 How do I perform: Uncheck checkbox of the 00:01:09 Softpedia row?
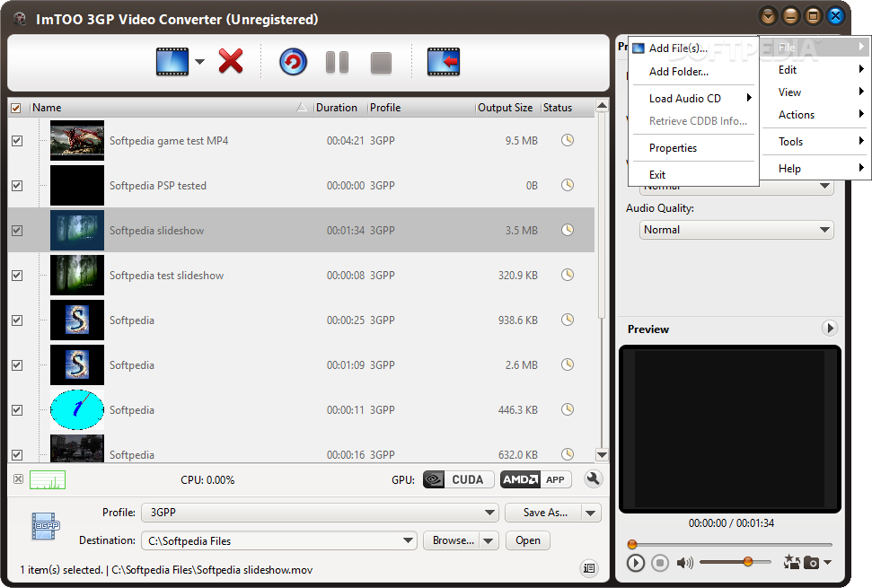tap(17, 365)
